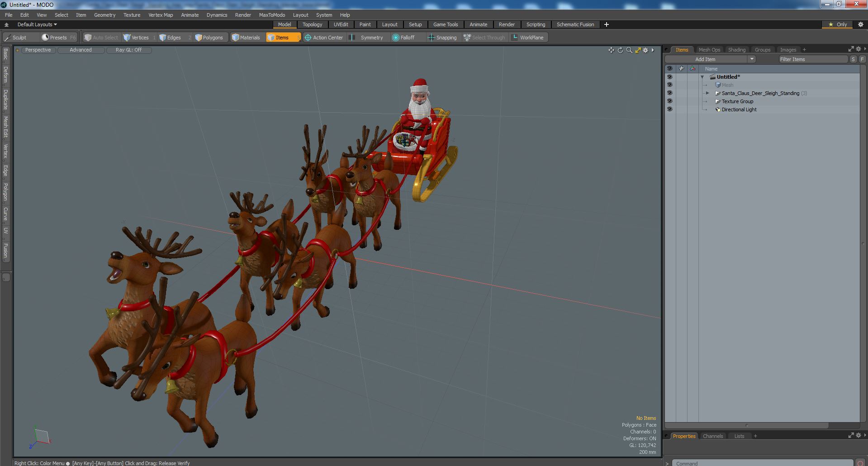Toggle the Only star button
The height and width of the screenshot is (466, 868).
pyautogui.click(x=838, y=24)
